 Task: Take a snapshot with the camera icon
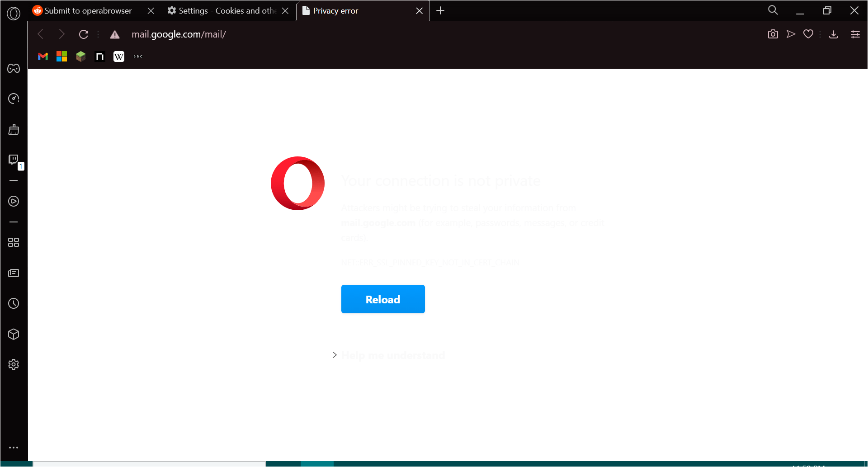pos(773,34)
